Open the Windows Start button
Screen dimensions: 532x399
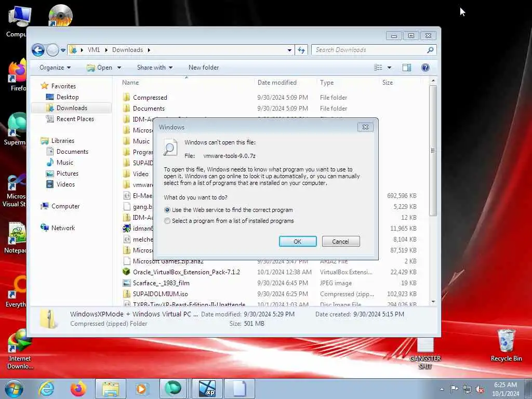(x=14, y=389)
